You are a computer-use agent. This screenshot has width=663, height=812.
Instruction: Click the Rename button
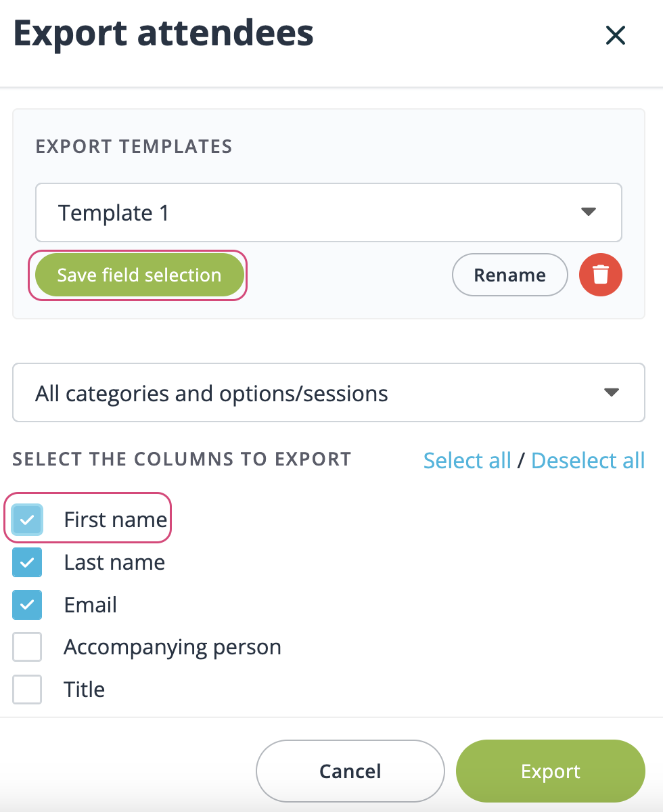(x=509, y=275)
